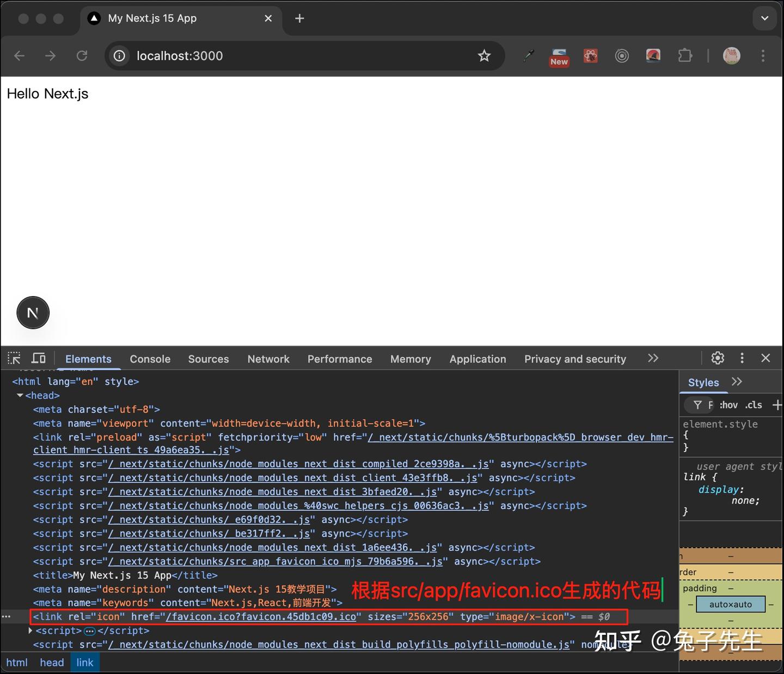Open the Network tab
The width and height of the screenshot is (784, 674).
tap(268, 359)
